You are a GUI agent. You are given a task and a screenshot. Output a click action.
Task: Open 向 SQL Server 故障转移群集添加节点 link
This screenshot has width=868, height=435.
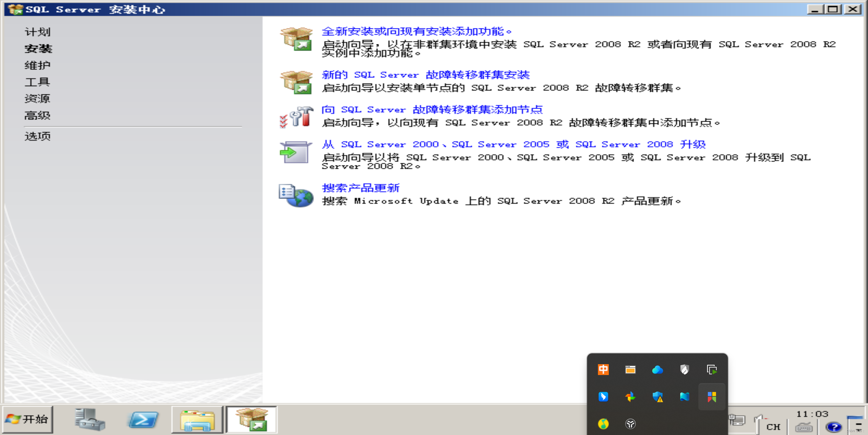(x=432, y=110)
